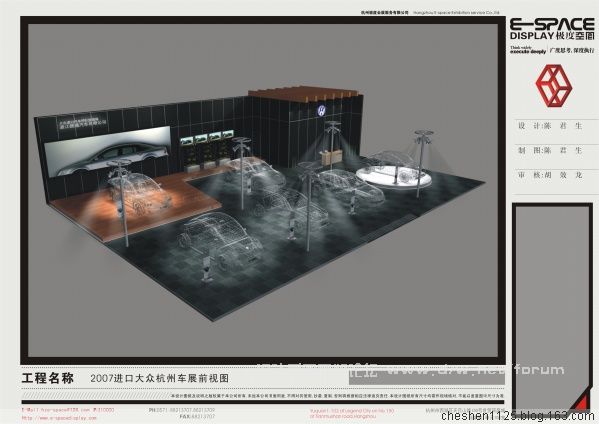599x424 pixels.
Task: Click the Volkswagen emblem on booth wall
Action: [321, 110]
